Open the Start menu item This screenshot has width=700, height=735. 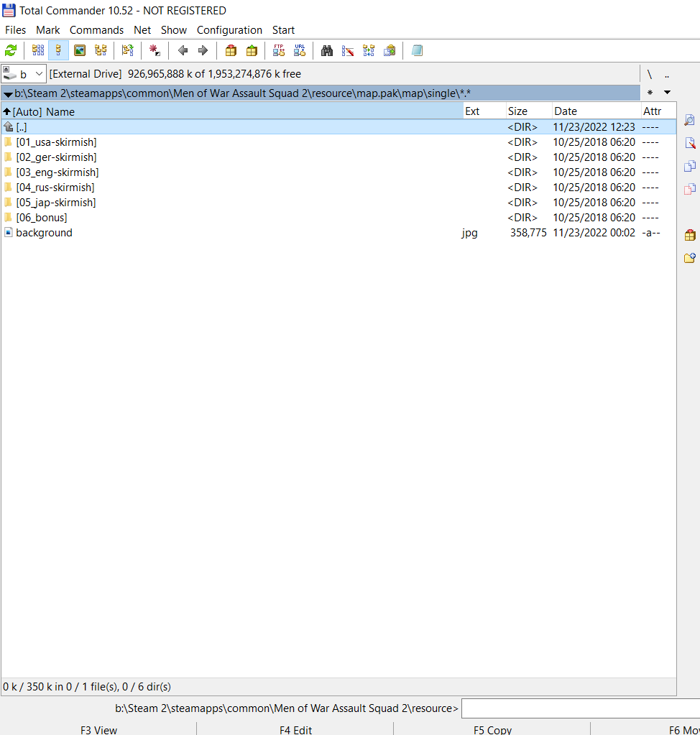click(x=283, y=30)
